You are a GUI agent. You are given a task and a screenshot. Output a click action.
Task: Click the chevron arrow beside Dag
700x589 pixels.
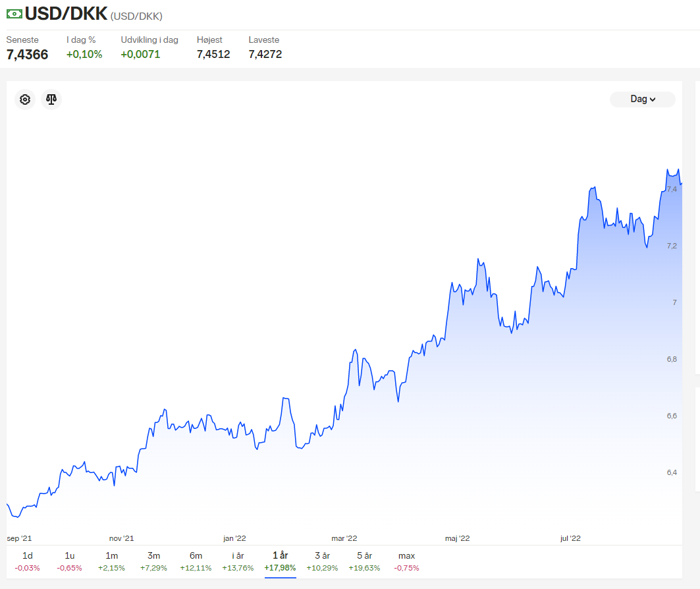[x=653, y=99]
